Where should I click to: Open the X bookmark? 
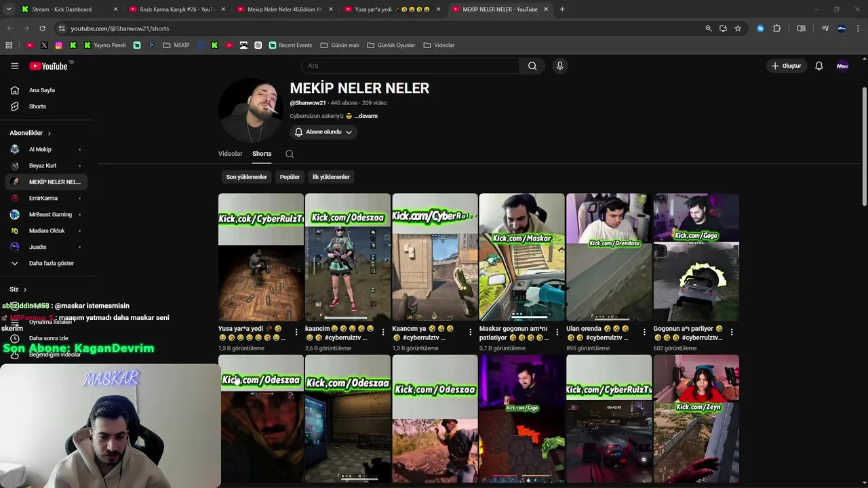click(44, 45)
